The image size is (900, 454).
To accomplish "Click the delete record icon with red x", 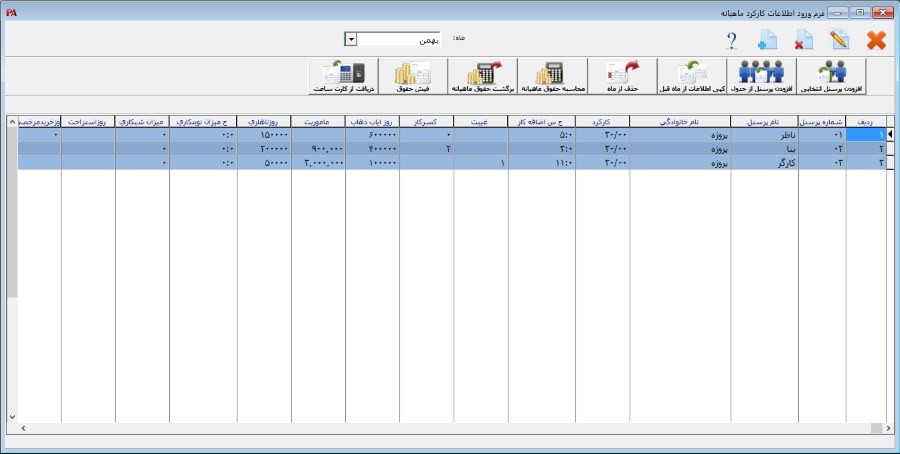I will click(x=803, y=40).
